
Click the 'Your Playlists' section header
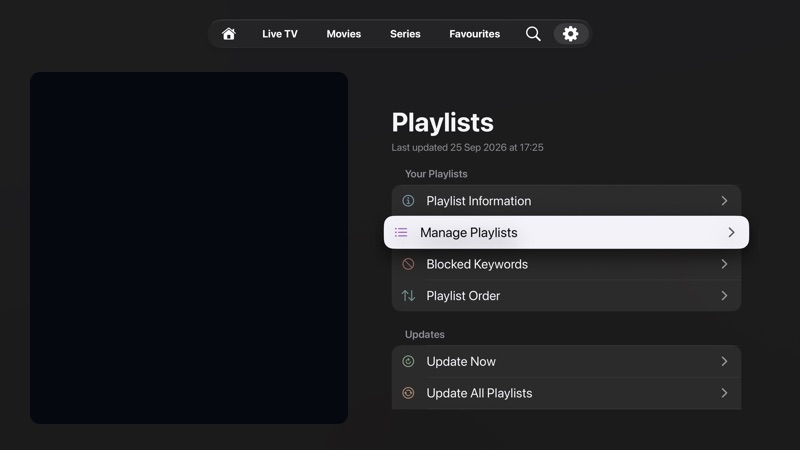pos(436,174)
